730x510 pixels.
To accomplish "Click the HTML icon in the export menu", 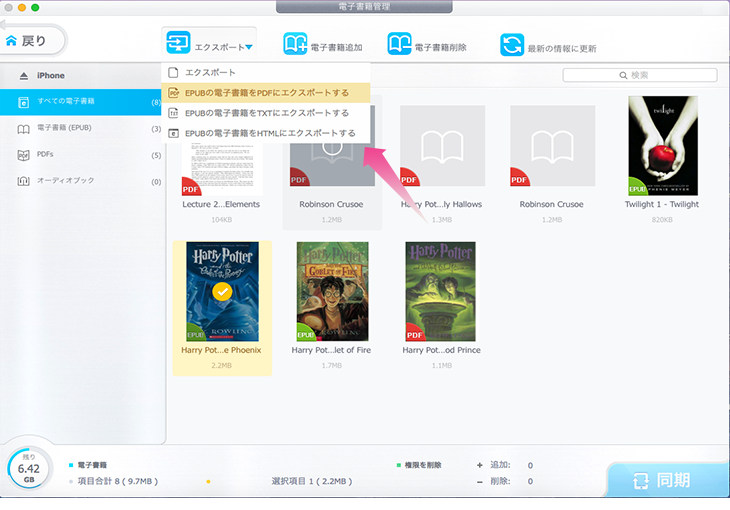I will point(173,133).
